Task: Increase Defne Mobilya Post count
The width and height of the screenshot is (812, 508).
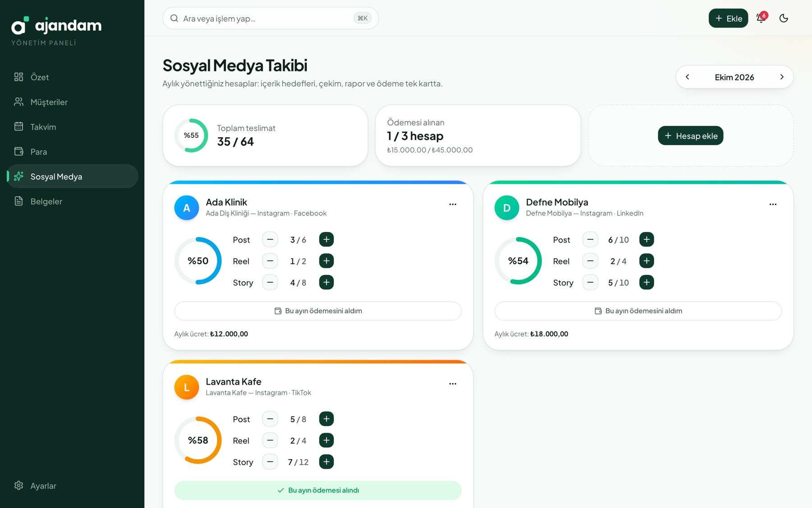Action: tap(646, 239)
